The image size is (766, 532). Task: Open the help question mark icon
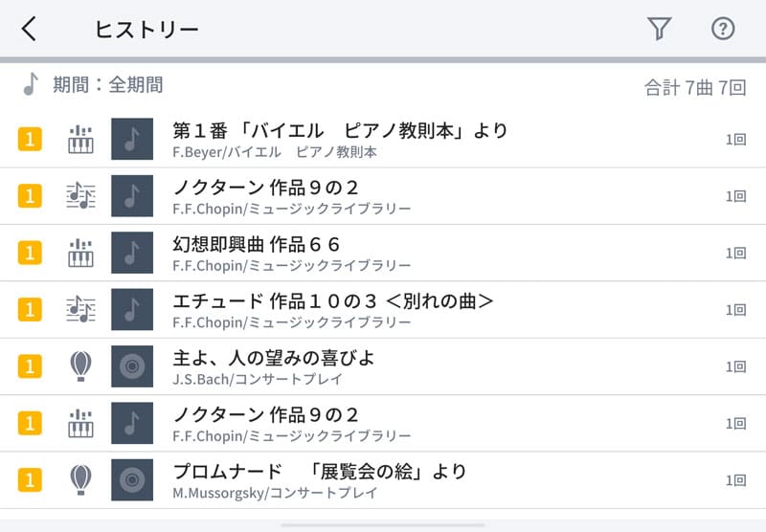(723, 29)
